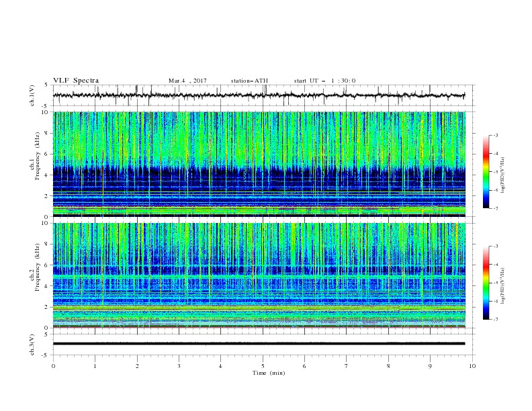This screenshot has width=532, height=411.
Task: Click the "-7" tick on upper colorbar
Action: pyautogui.click(x=495, y=208)
